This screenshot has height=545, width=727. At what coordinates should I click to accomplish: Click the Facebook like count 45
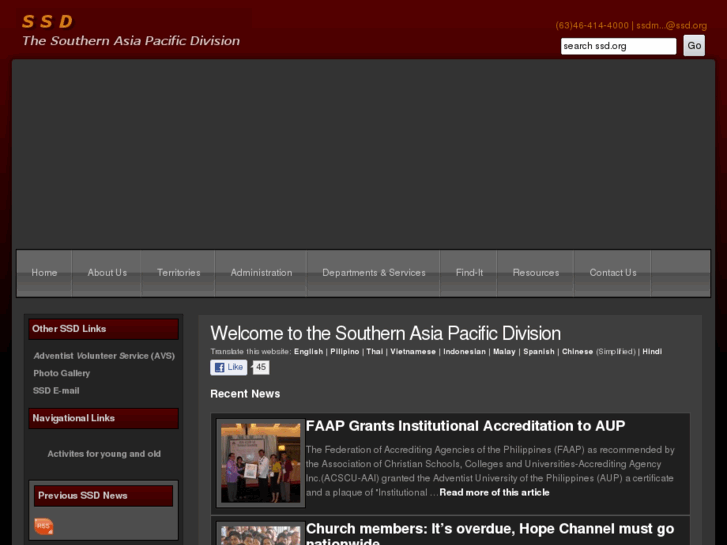(x=261, y=367)
